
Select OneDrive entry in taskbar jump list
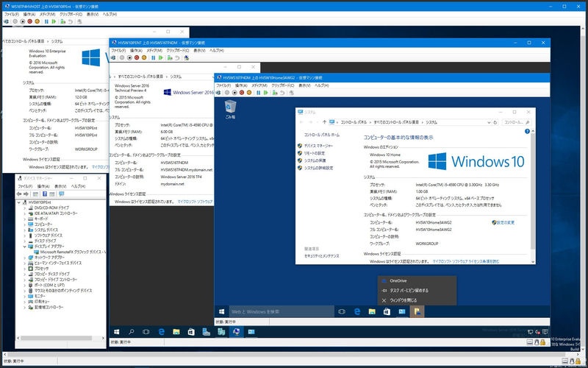pos(417,281)
